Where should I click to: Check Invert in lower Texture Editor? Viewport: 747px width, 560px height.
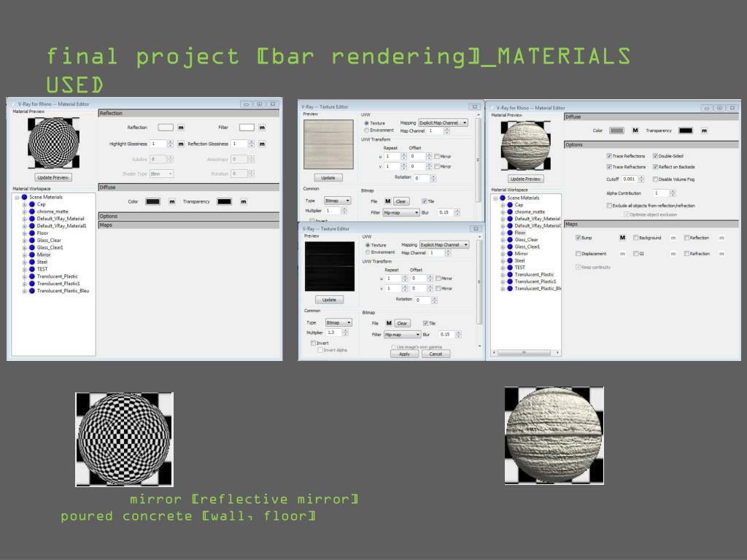[x=313, y=343]
